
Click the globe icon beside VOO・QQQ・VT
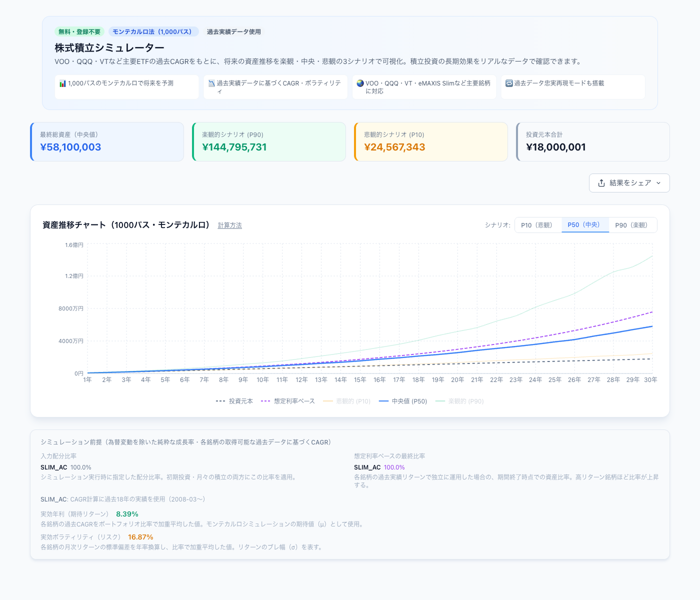[x=360, y=83]
